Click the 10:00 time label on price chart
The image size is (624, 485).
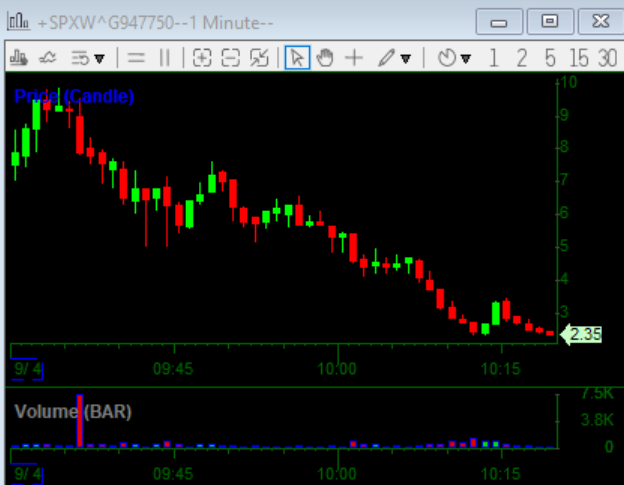pyautogui.click(x=337, y=369)
